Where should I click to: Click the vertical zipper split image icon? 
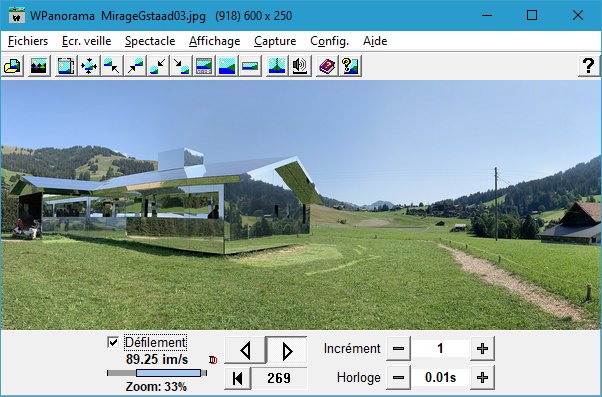[x=277, y=66]
